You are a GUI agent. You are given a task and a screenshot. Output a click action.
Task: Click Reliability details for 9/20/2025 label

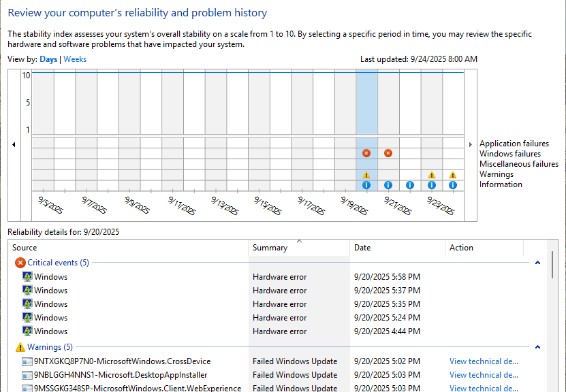pyautogui.click(x=63, y=232)
